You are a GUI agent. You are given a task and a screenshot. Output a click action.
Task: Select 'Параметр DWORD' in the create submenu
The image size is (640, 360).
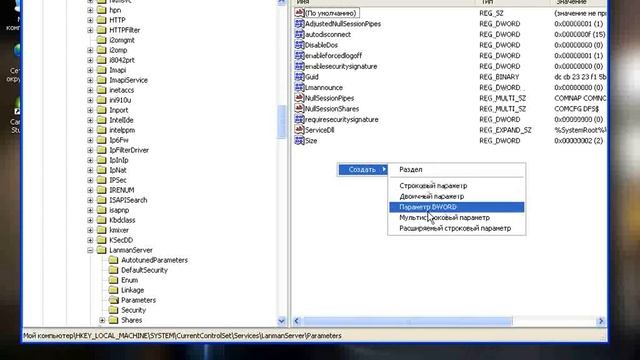(x=456, y=207)
